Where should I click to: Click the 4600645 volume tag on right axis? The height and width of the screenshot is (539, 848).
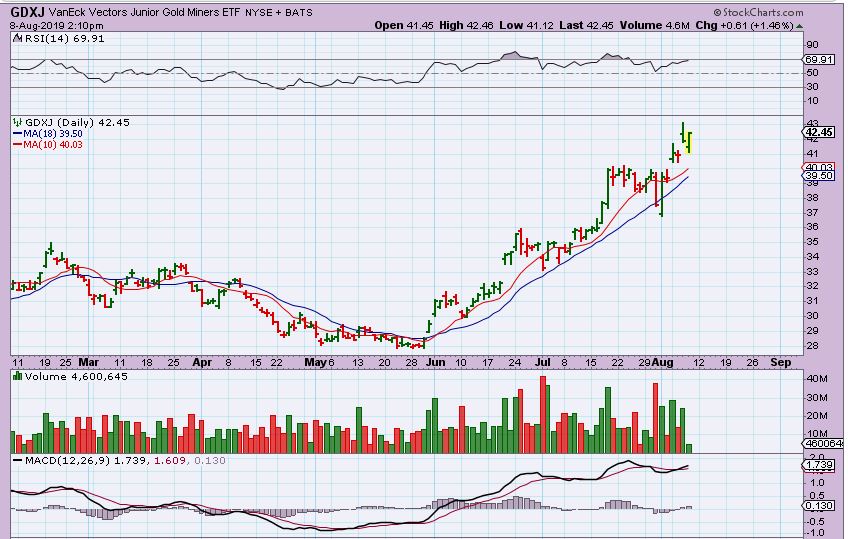(x=824, y=443)
